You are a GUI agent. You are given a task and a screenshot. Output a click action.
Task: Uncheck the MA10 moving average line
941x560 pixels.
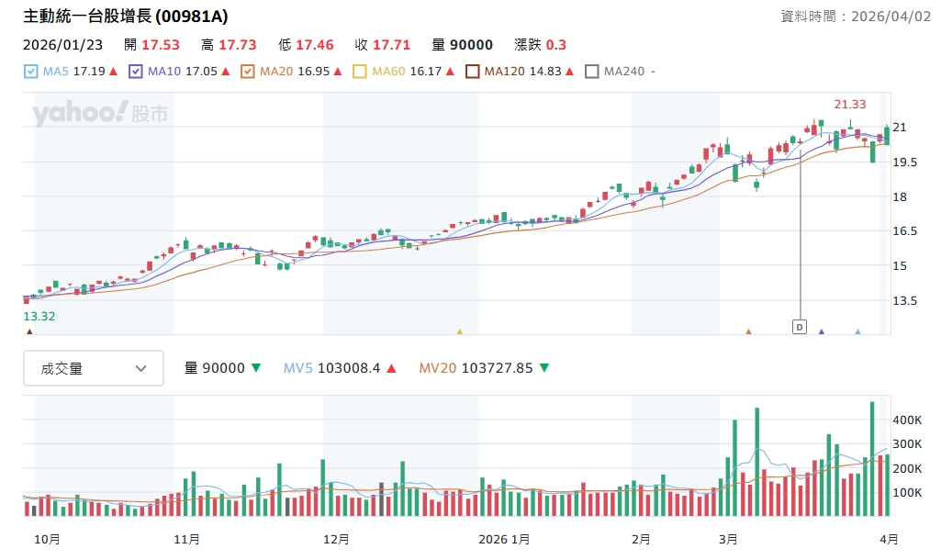point(137,72)
